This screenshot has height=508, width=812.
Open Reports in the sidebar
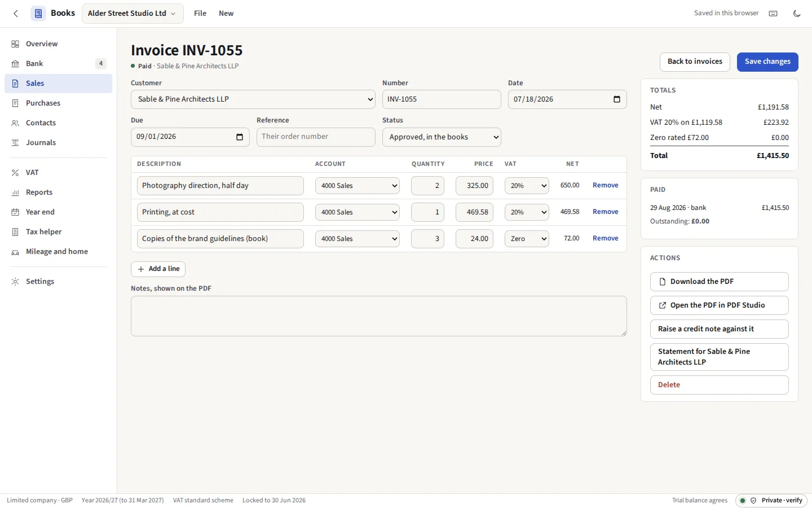pyautogui.click(x=59, y=192)
